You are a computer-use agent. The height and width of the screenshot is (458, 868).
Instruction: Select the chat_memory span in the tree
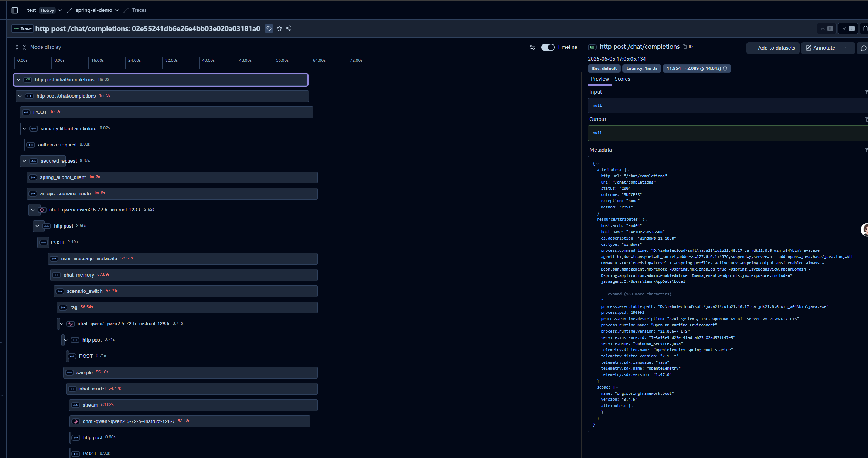(x=79, y=275)
